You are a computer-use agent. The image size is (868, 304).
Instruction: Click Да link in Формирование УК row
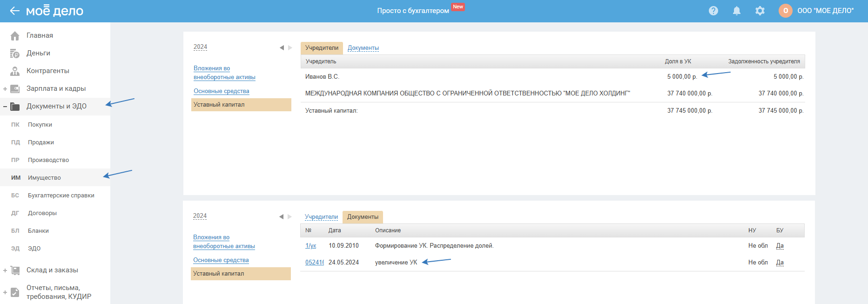pos(780,246)
